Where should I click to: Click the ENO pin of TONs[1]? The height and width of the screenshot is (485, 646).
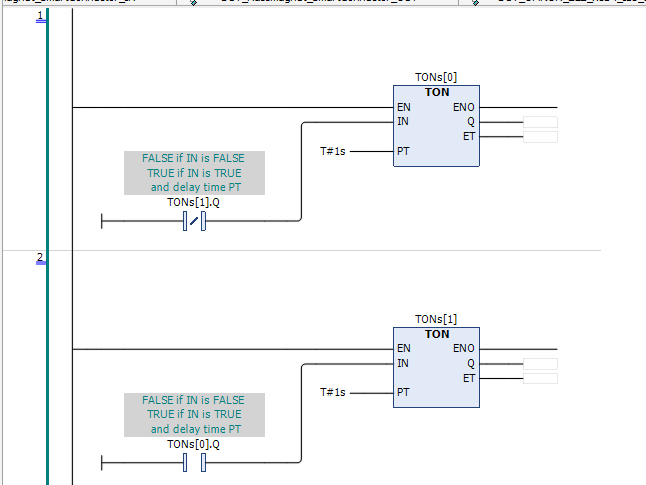(464, 348)
